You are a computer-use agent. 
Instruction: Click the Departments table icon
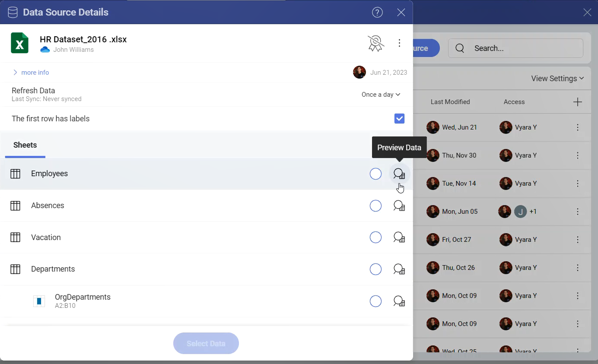coord(16,269)
